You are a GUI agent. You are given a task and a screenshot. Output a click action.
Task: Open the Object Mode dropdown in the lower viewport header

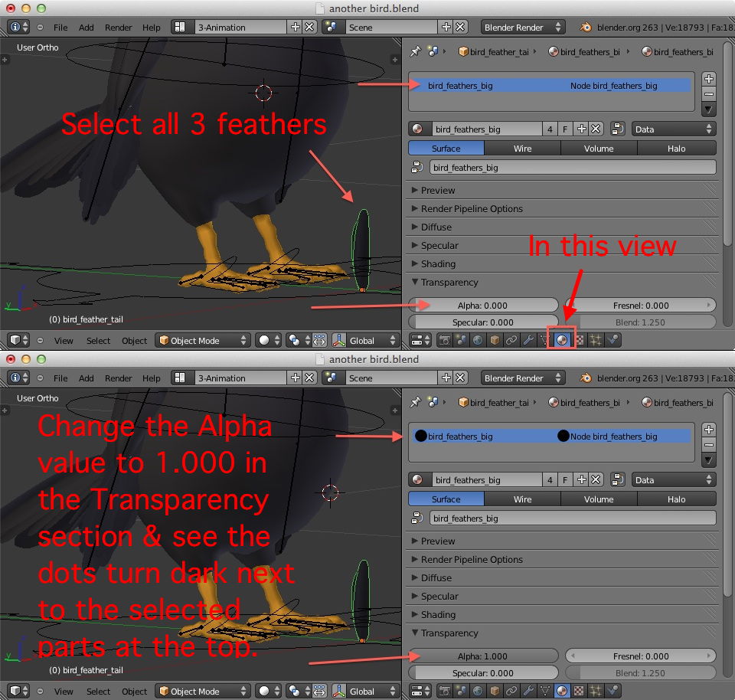203,692
